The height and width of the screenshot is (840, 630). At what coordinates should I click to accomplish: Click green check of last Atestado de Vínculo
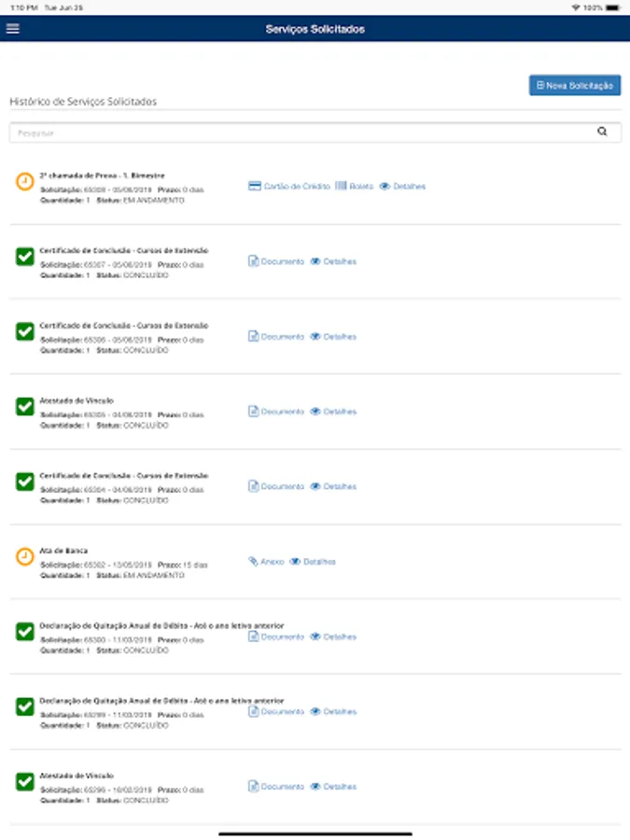pyautogui.click(x=24, y=781)
